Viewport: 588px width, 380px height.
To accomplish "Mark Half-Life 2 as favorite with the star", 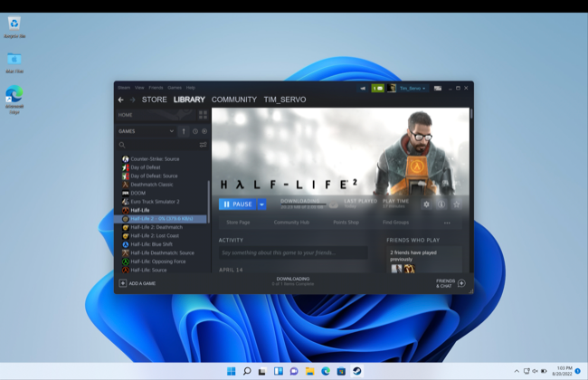I will point(456,204).
